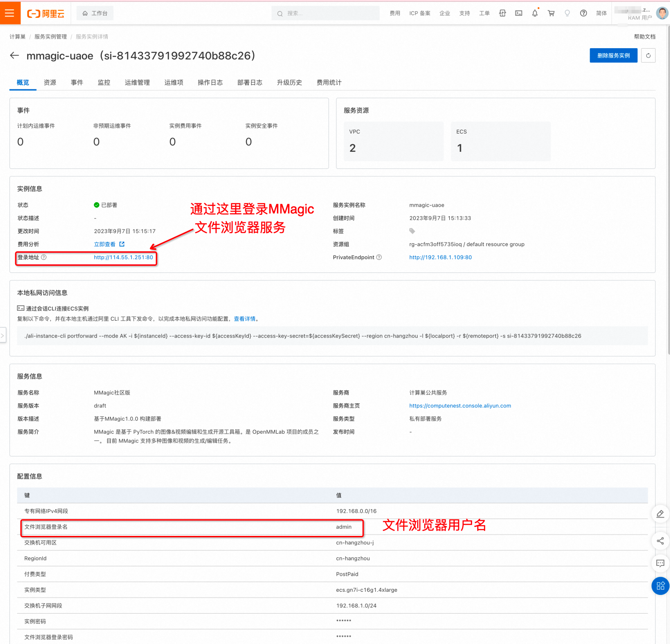Open the user avatar menu
The image size is (670, 644).
(x=662, y=13)
